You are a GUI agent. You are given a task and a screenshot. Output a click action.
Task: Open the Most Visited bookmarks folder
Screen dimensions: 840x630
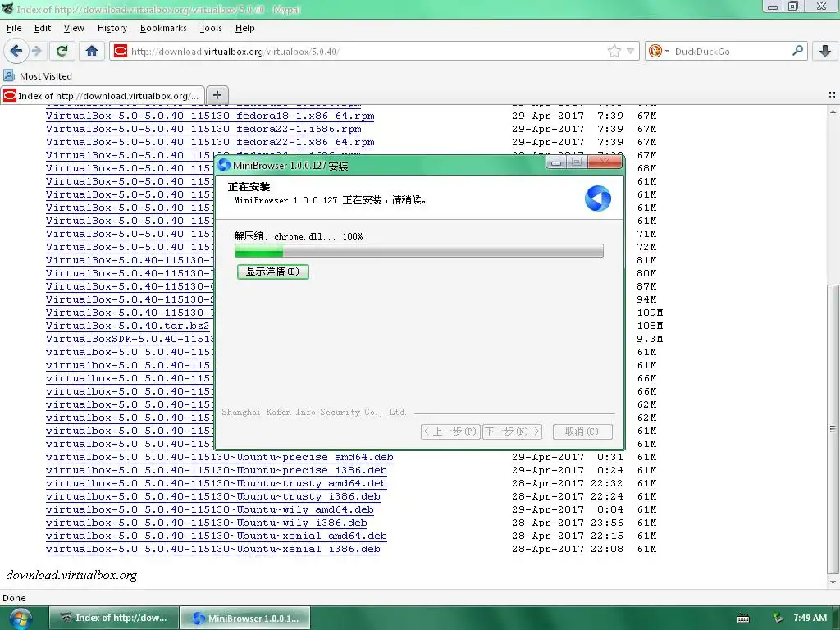click(x=38, y=76)
